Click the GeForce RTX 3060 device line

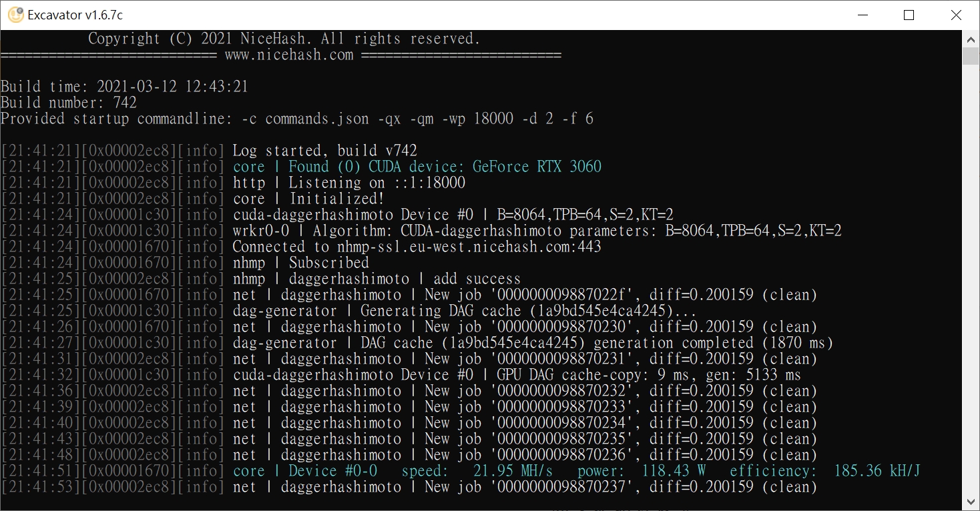tap(301, 167)
